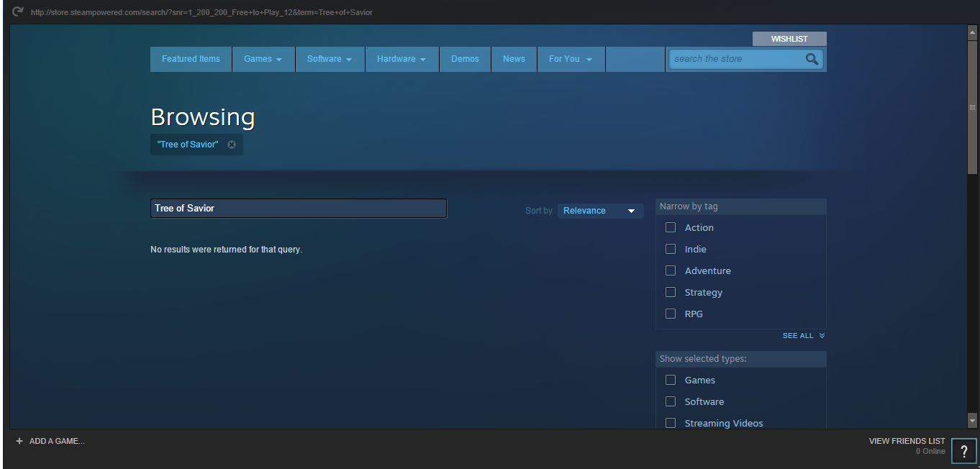Click the vertical scrollbar thumb
980x469 pixels.
pyautogui.click(x=972, y=108)
